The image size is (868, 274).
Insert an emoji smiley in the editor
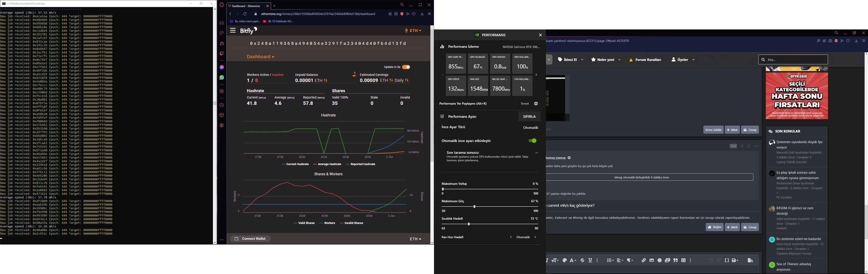coord(659,260)
